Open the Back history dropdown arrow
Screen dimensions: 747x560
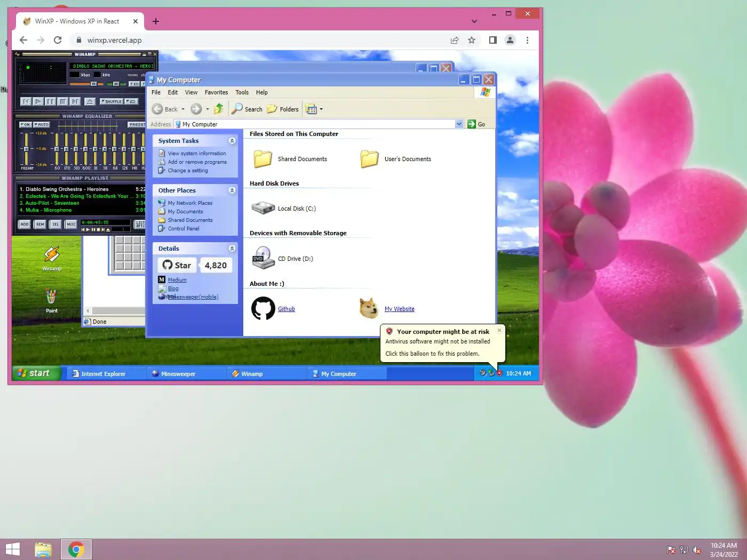(x=183, y=109)
